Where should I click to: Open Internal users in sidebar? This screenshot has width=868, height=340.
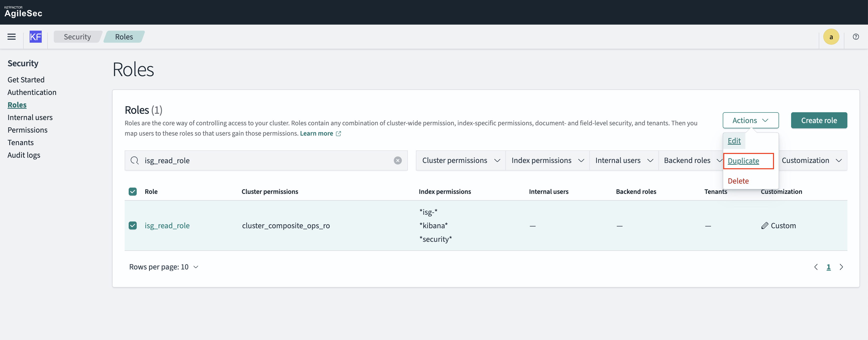click(30, 118)
